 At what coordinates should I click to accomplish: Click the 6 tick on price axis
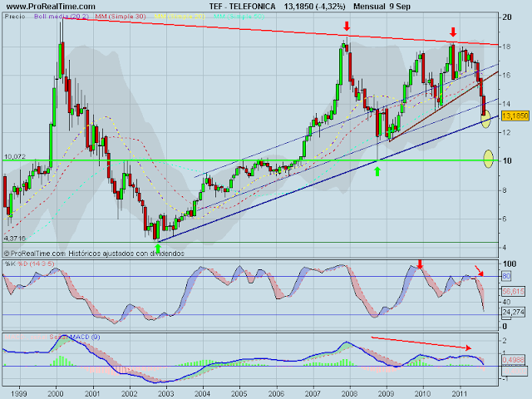point(505,219)
